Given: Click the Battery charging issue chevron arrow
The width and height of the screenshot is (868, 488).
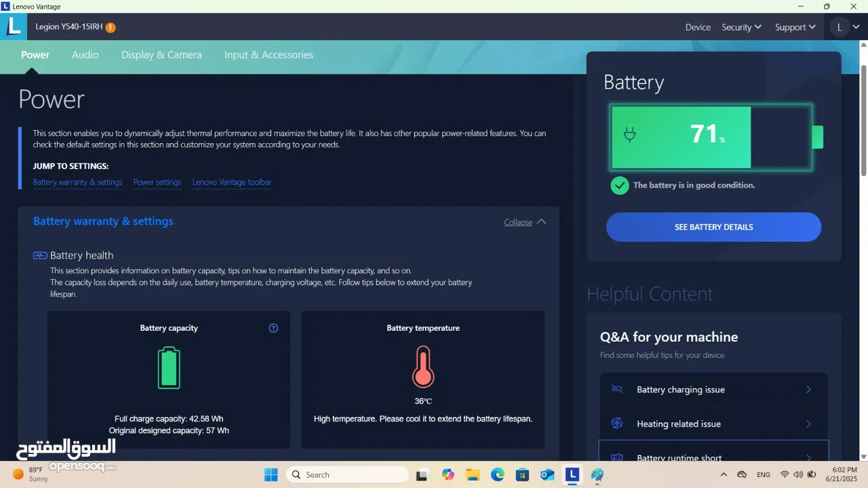Looking at the screenshot, I should 808,390.
